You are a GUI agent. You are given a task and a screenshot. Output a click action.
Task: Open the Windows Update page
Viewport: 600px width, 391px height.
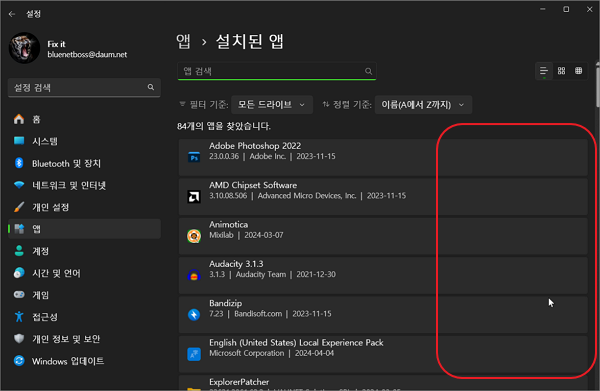[x=84, y=361]
